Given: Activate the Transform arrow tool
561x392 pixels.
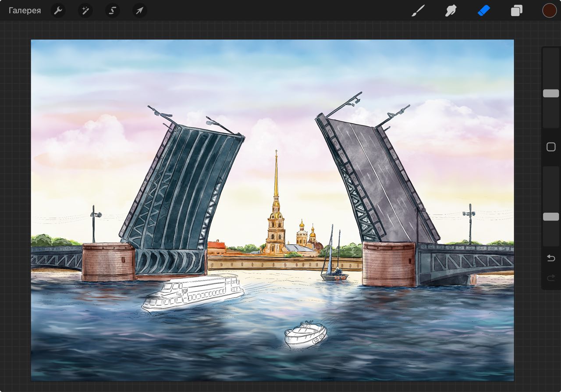Looking at the screenshot, I should coord(139,11).
